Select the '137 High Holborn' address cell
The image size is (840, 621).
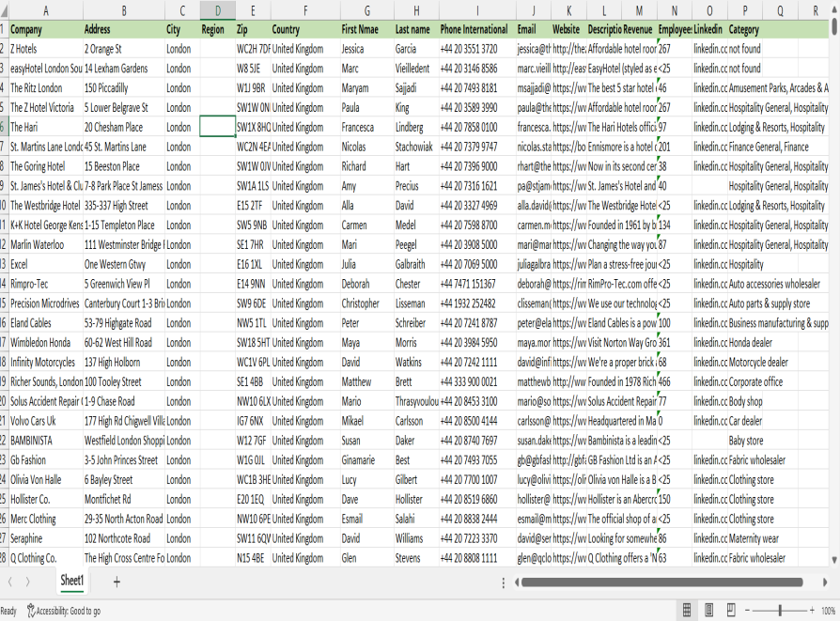point(124,362)
